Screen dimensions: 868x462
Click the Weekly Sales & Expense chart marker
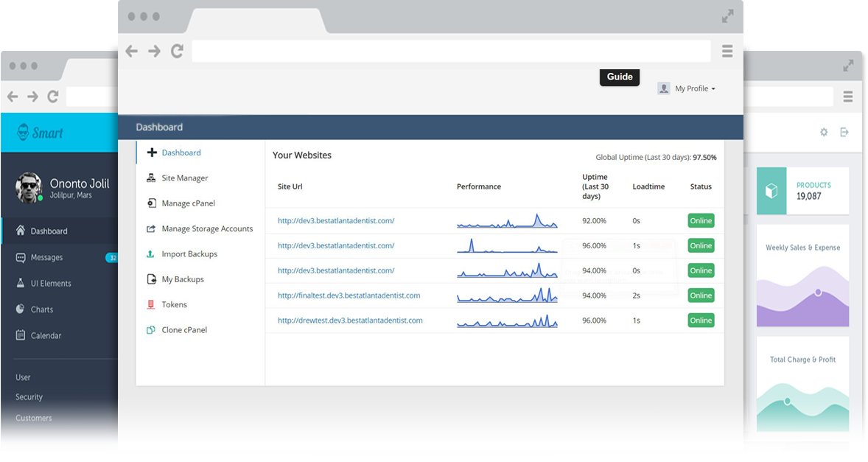[x=818, y=293]
